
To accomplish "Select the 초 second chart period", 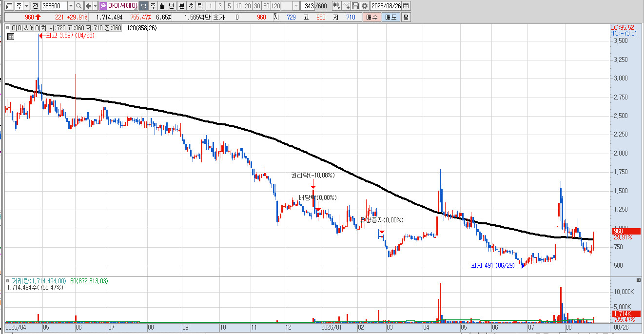I will [x=191, y=6].
